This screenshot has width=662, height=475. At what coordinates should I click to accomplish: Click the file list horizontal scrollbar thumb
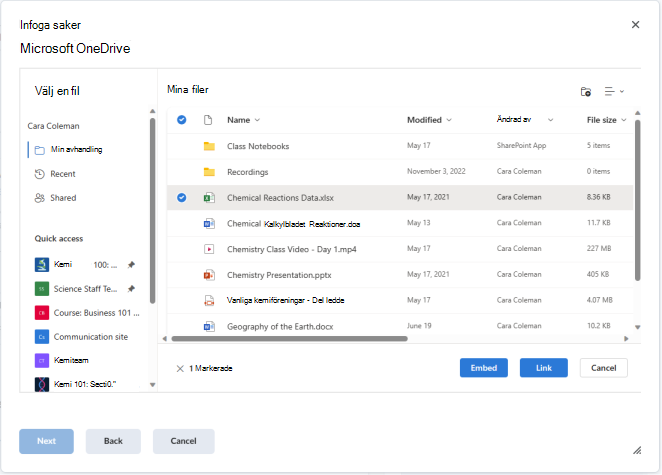(290, 339)
